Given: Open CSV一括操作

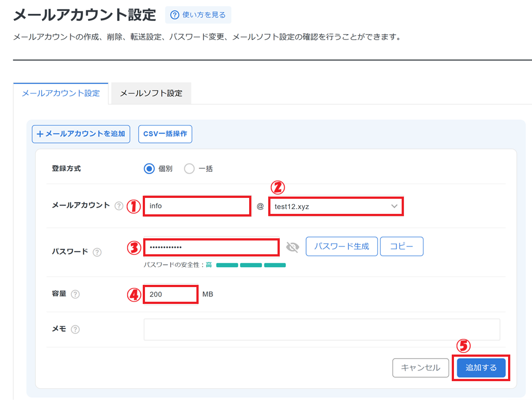Looking at the screenshot, I should pyautogui.click(x=165, y=134).
